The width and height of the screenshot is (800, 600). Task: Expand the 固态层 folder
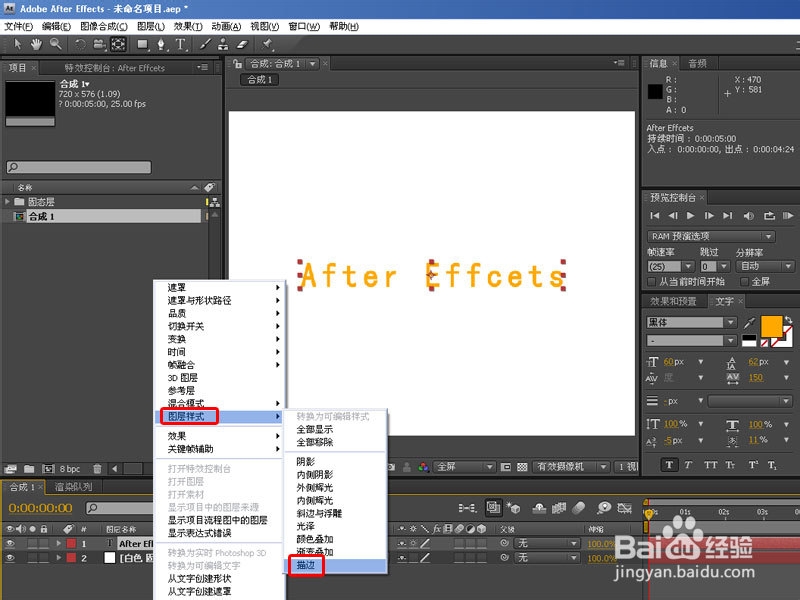point(8,202)
